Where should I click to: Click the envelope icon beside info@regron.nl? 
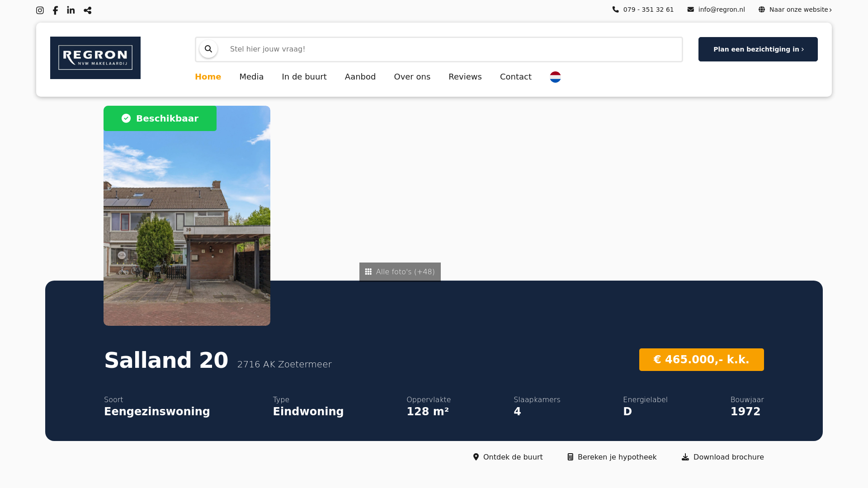(x=690, y=9)
